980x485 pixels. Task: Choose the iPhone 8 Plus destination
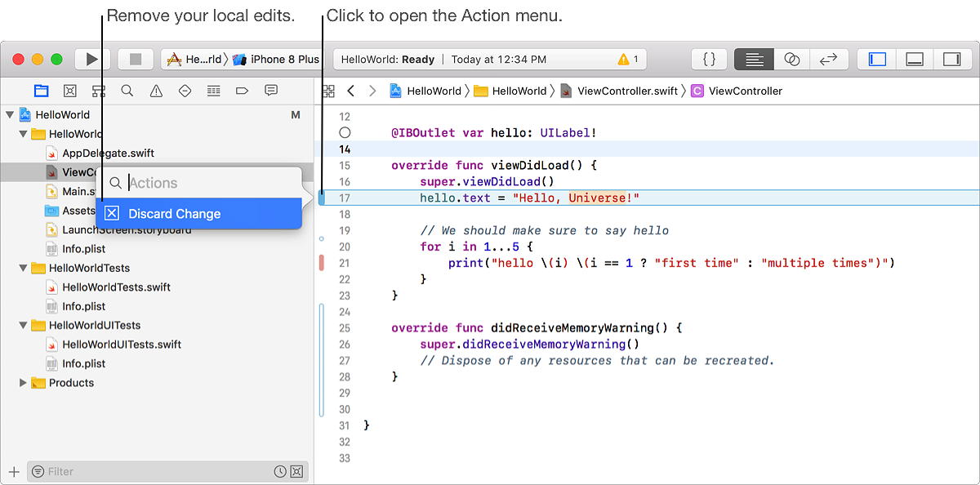click(278, 60)
